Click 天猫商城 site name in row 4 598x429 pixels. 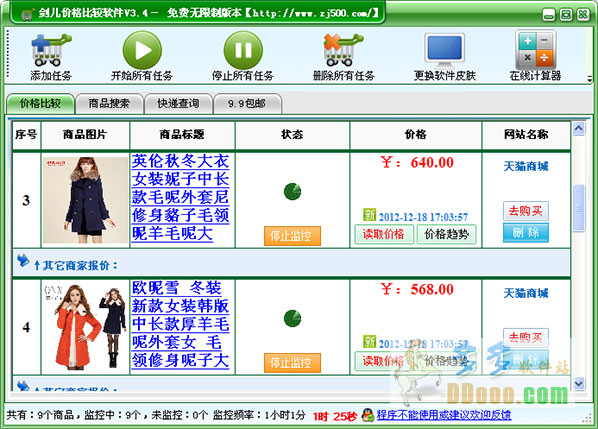click(x=526, y=293)
